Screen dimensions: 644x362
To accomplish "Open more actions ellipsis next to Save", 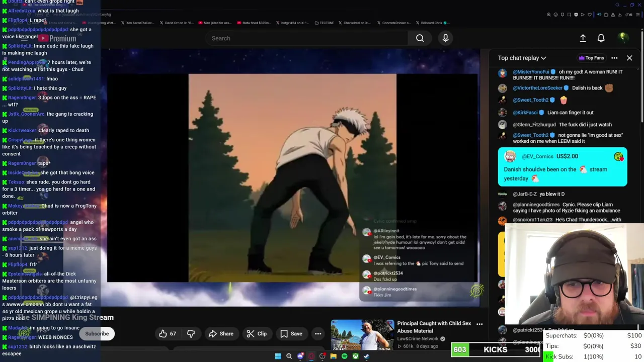I will click(x=318, y=334).
